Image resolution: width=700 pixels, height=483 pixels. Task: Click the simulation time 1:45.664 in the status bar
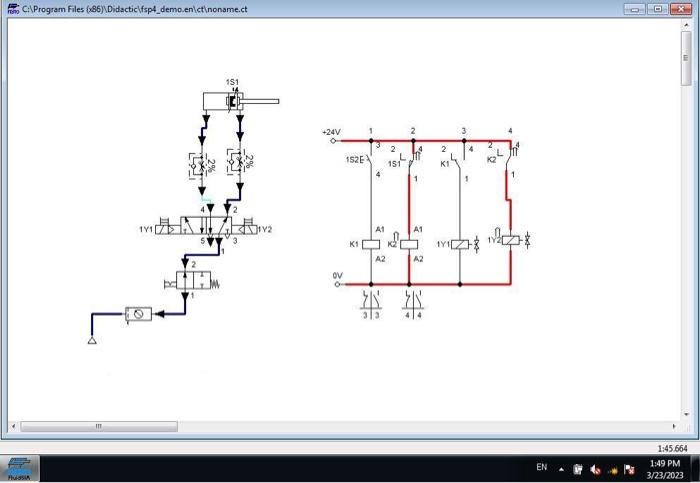672,448
